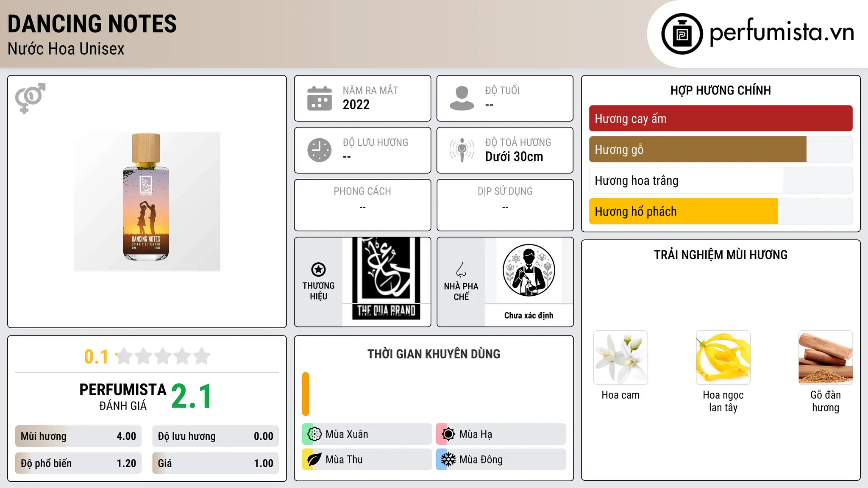Screen dimensions: 868x488
Task: Open the Dancing Notes bottle image
Action: coord(147,202)
